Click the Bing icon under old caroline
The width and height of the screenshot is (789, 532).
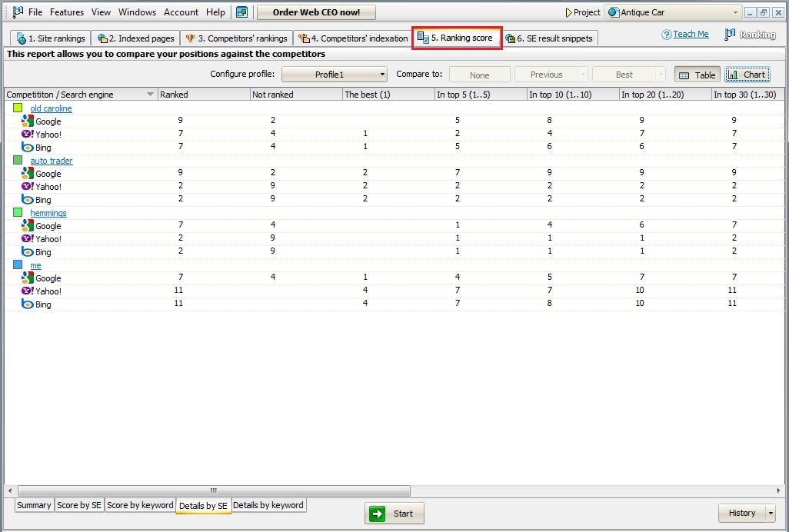28,147
